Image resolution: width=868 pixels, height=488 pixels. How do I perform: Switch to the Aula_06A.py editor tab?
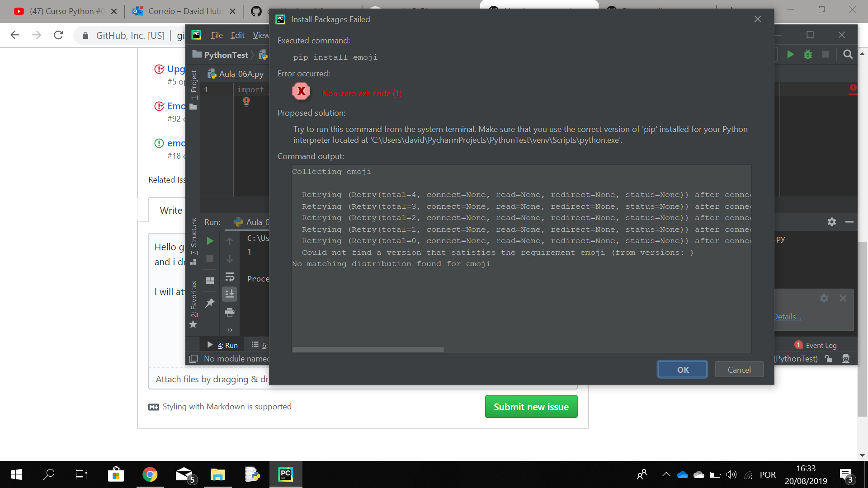pyautogui.click(x=235, y=74)
